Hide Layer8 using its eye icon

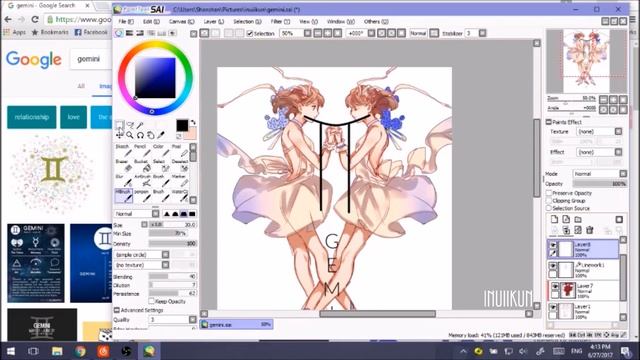coord(553,245)
